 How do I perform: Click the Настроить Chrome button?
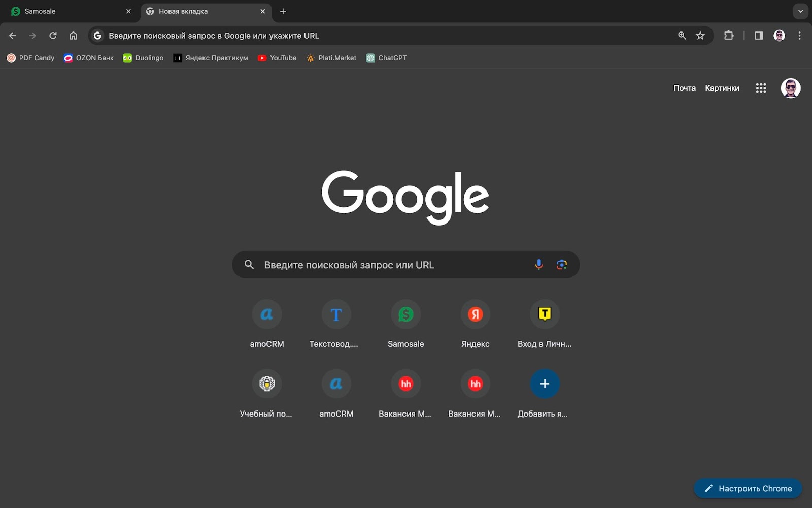click(x=748, y=489)
